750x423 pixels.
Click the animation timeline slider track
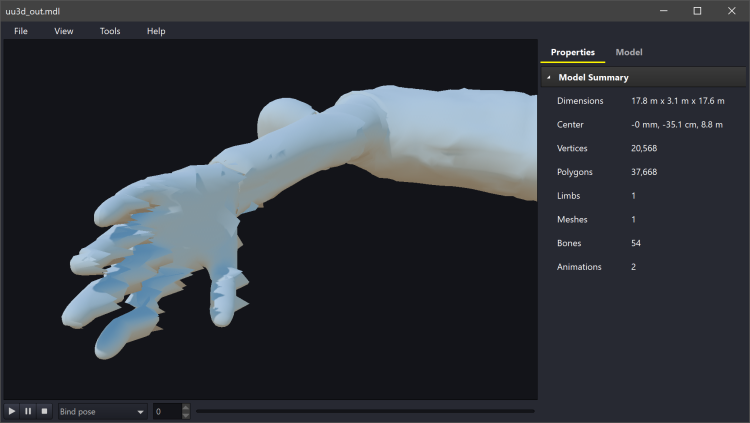(x=365, y=411)
